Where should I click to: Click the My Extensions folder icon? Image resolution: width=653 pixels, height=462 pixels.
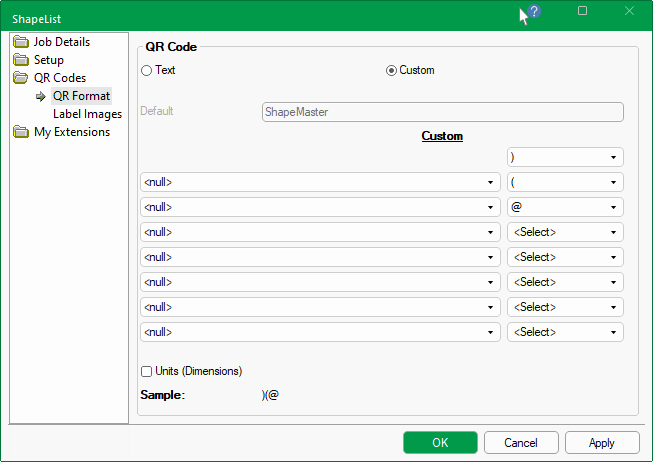pyautogui.click(x=21, y=132)
